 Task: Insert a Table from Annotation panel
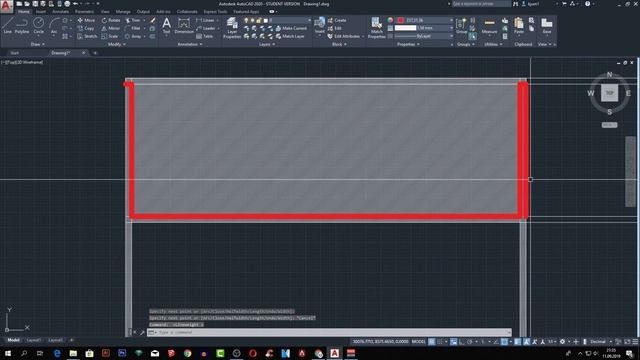(205, 36)
